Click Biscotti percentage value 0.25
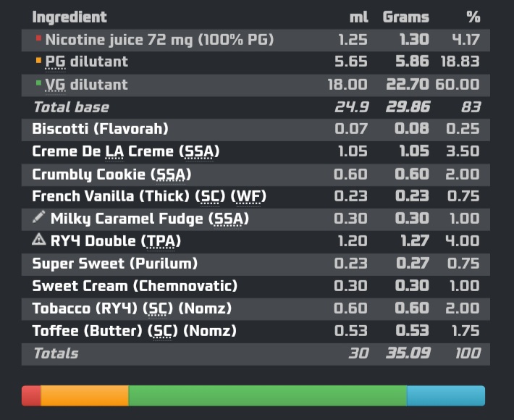514x420 pixels. tap(463, 128)
